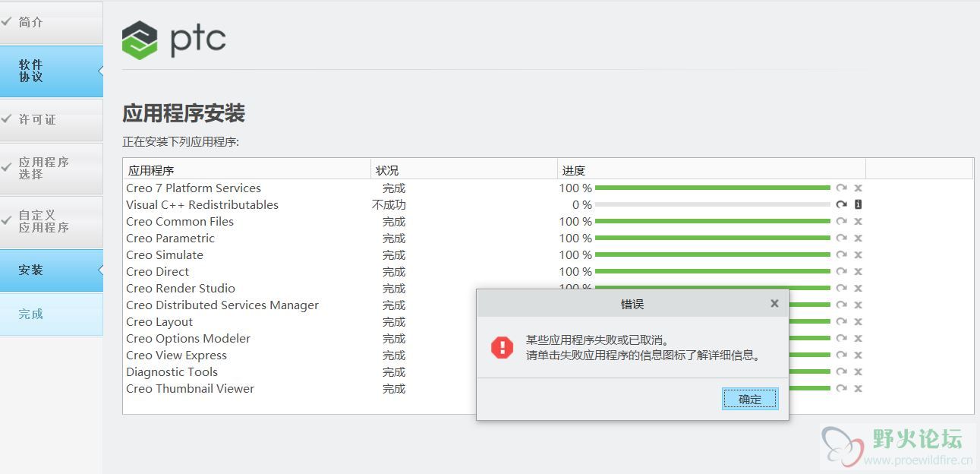Click the Visual C++ Redistributables empty progress bar
980x474 pixels.
713,205
